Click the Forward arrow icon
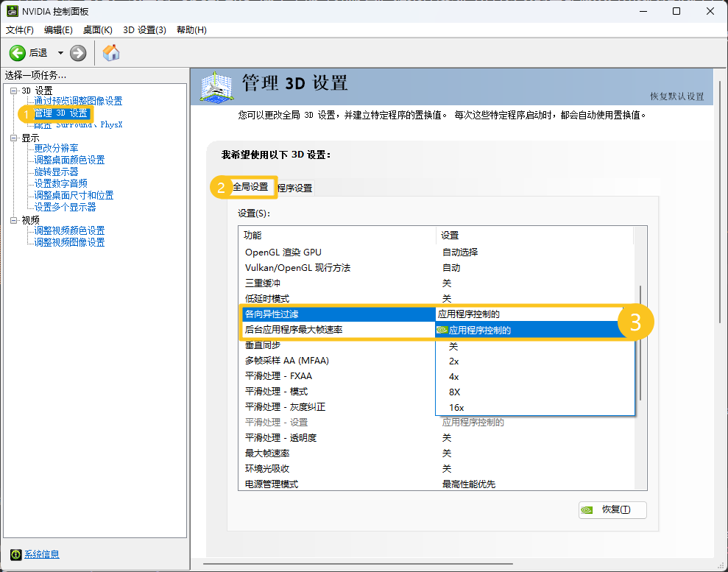Image resolution: width=728 pixels, height=572 pixels. coord(78,53)
